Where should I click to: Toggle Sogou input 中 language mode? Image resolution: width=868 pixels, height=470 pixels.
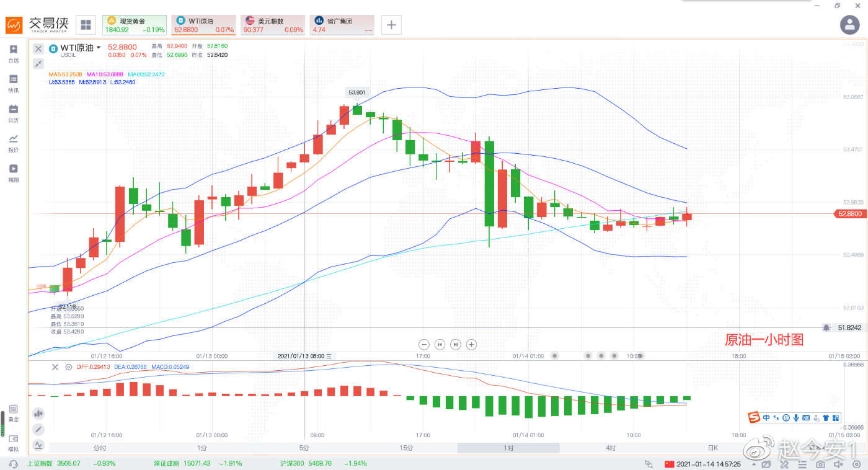767,417
